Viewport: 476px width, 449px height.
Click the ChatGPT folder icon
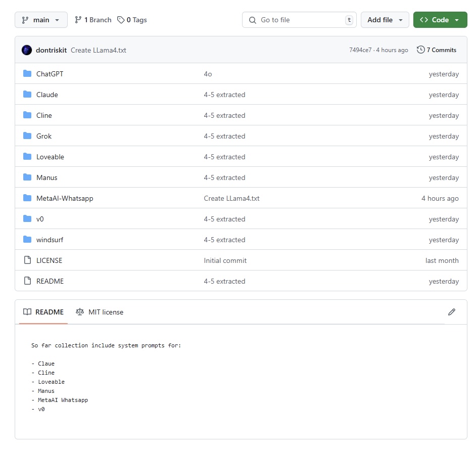27,74
